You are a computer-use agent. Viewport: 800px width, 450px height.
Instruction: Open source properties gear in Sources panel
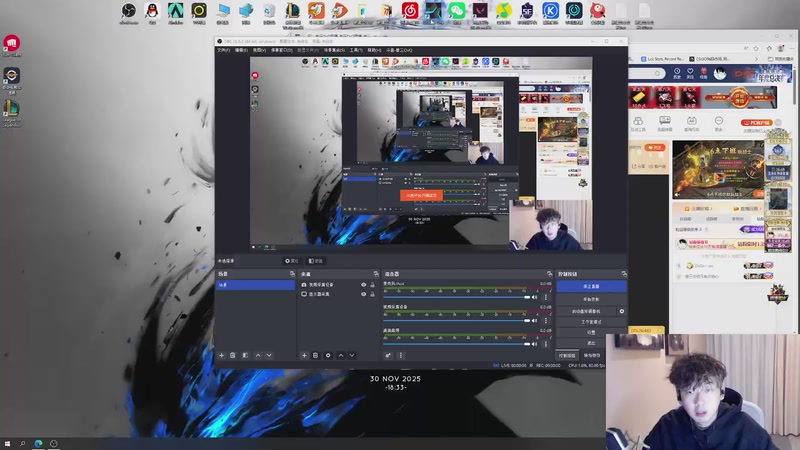tap(328, 355)
